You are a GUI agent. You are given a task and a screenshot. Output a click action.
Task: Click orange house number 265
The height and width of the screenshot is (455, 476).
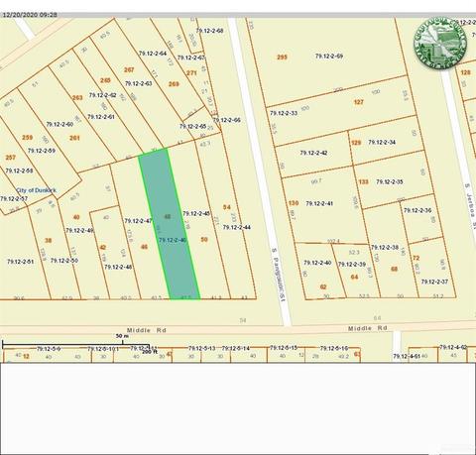[x=106, y=80]
